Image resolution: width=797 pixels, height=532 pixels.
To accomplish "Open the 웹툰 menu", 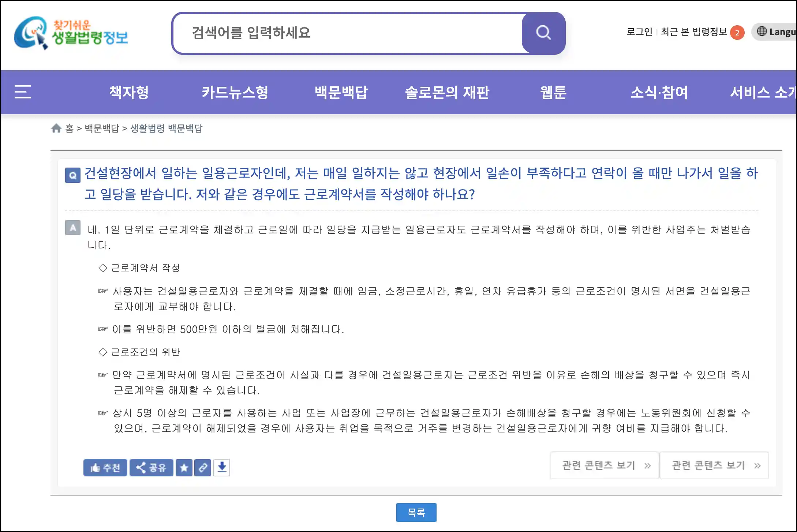I will [x=553, y=92].
